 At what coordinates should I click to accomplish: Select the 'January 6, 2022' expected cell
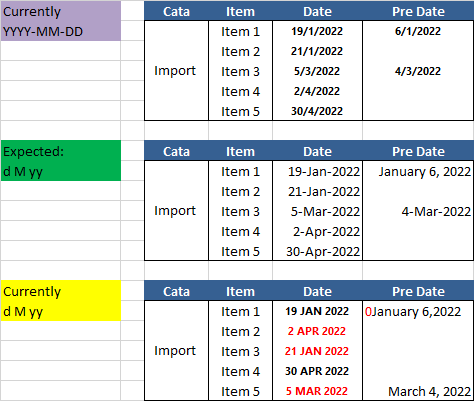coord(418,171)
